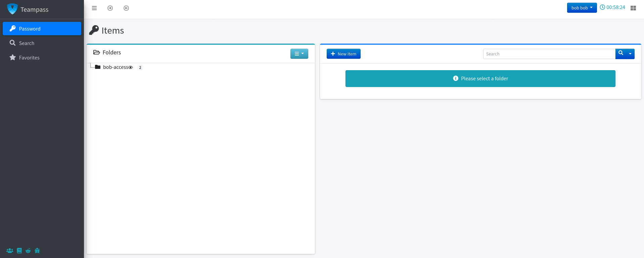
Task: Click the key icon beside Items title
Action: pyautogui.click(x=94, y=30)
